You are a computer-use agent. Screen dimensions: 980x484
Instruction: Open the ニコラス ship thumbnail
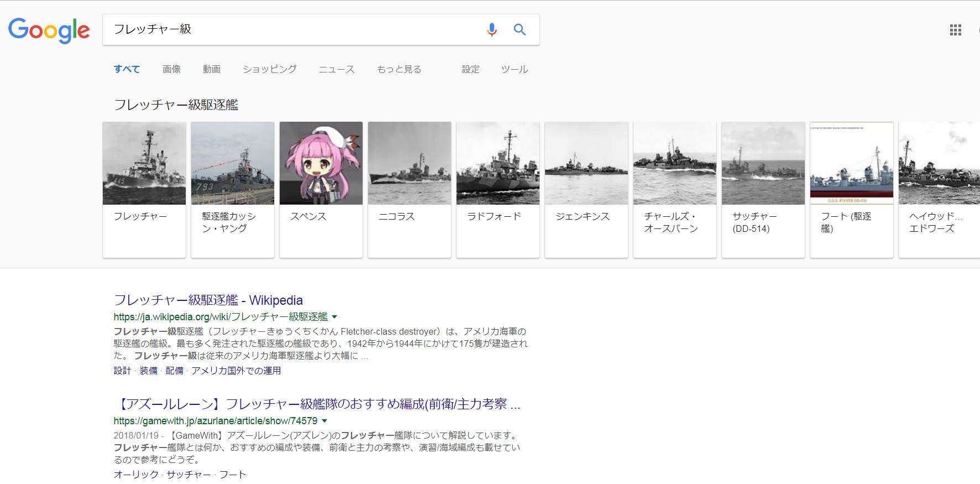coord(410,163)
